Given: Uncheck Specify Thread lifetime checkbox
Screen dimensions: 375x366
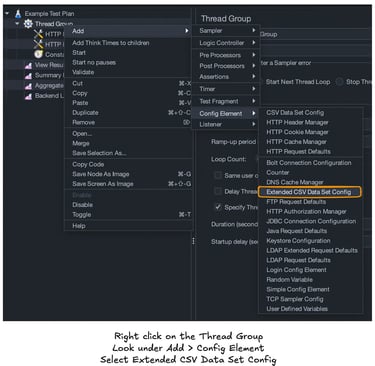Looking at the screenshot, I should pos(218,207).
